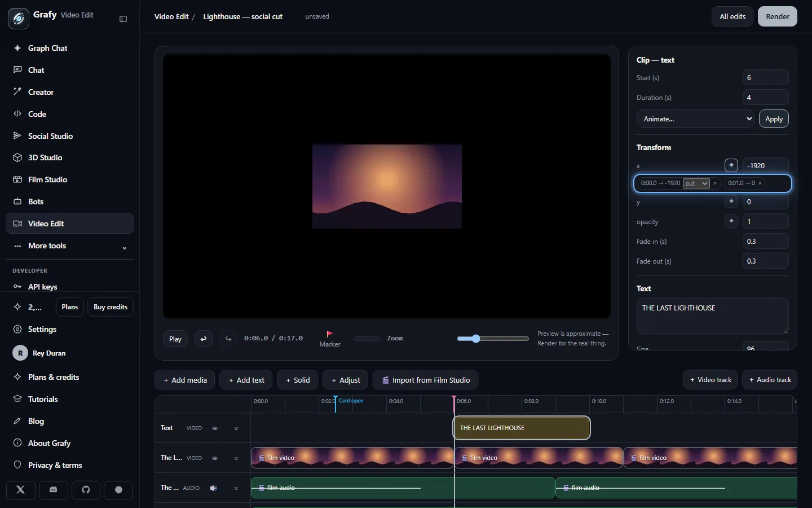812x508 pixels.
Task: Click the undo arrow next to Play
Action: coord(204,339)
